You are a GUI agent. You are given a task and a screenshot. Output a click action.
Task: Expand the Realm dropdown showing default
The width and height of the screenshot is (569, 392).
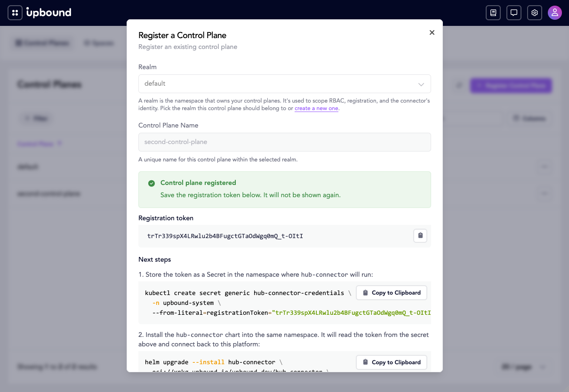[x=285, y=84]
